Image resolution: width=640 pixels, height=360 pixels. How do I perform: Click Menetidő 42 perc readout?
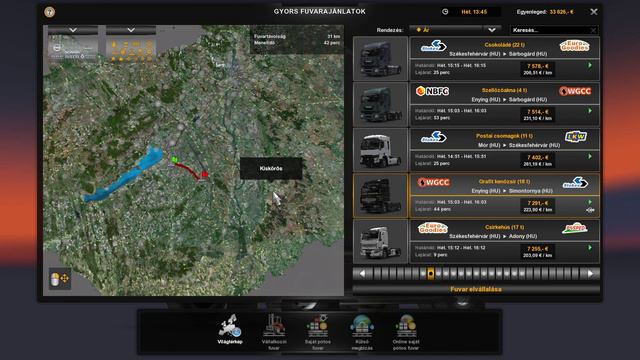(297, 42)
